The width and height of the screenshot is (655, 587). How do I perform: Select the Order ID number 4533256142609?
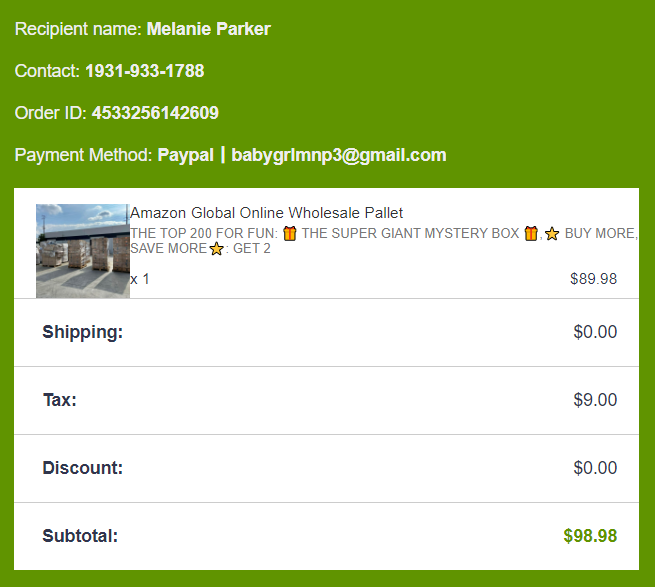point(155,113)
